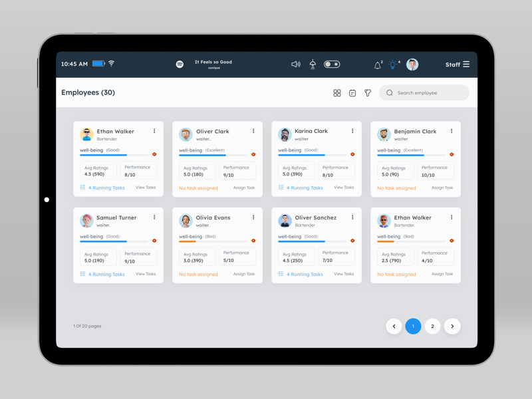Click the user profile avatar in header
The height and width of the screenshot is (399, 532).
tap(412, 65)
